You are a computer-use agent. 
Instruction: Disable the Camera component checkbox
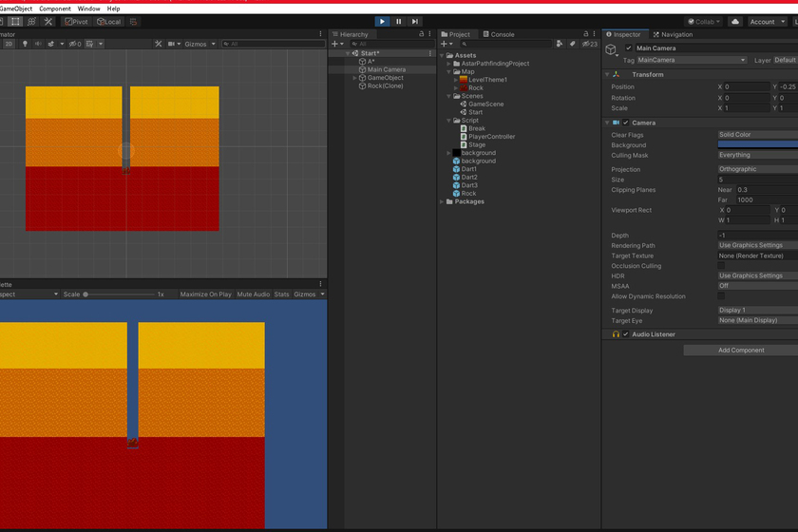pos(626,123)
